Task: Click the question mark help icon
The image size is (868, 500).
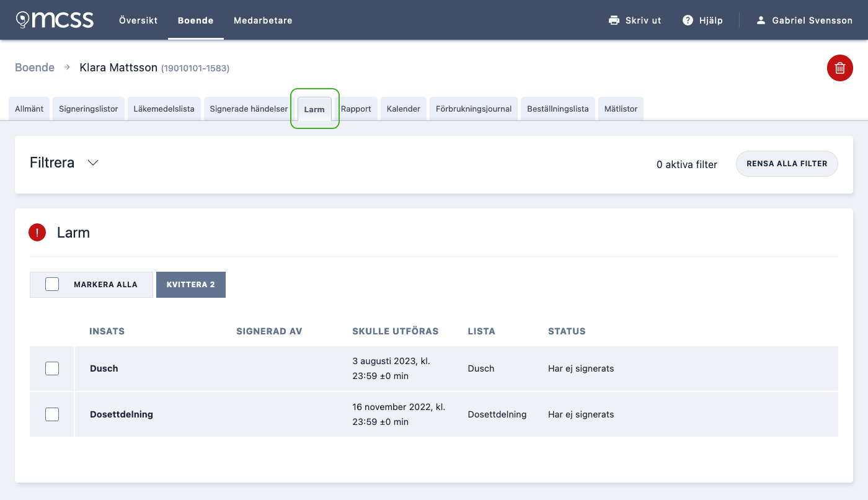Action: [x=688, y=20]
